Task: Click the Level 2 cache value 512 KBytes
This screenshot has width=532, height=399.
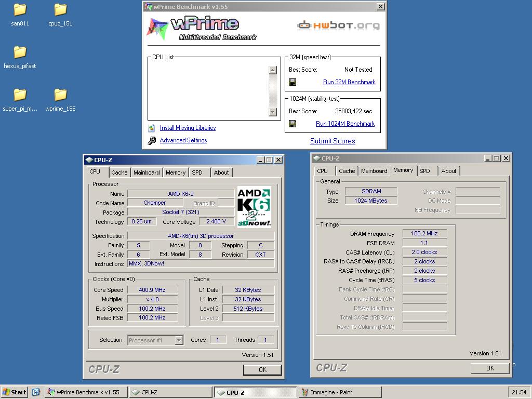Action: click(x=248, y=309)
